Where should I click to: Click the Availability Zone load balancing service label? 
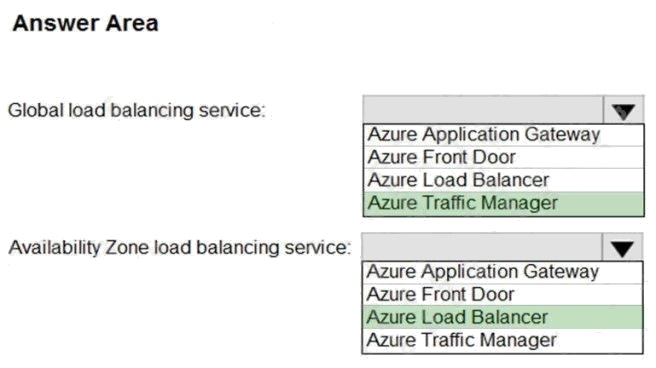point(180,248)
